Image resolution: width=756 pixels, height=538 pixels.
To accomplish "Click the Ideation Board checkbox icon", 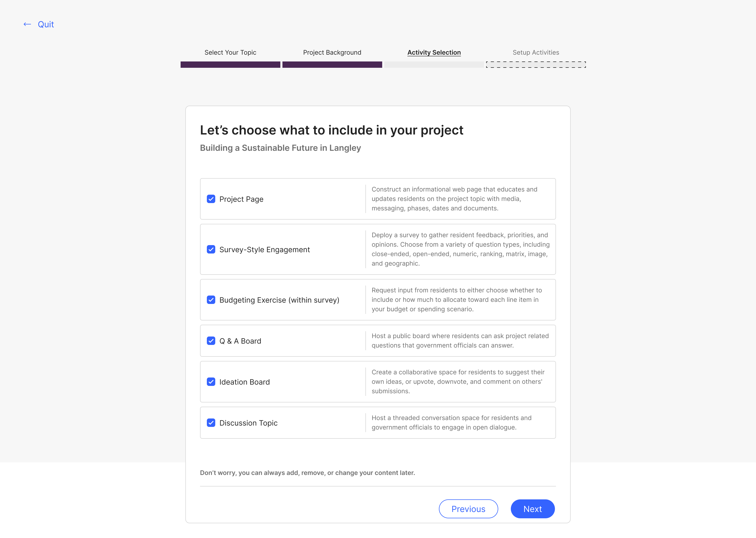I will pyautogui.click(x=211, y=381).
